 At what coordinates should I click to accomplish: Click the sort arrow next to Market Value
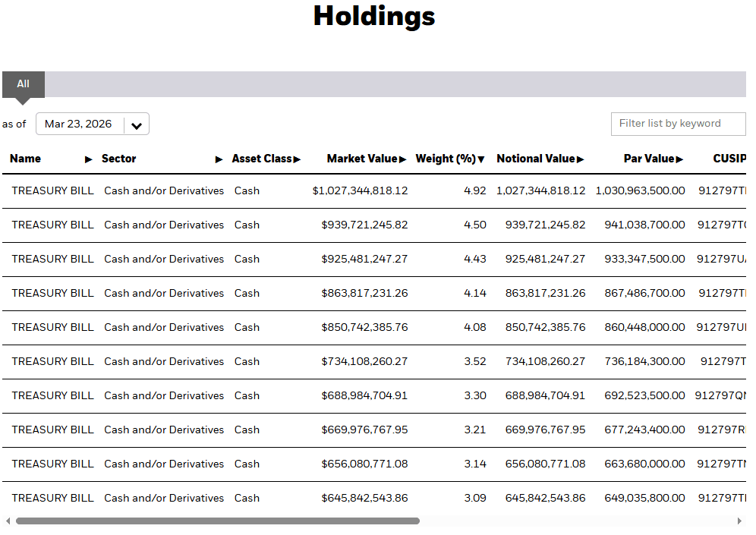(x=403, y=159)
